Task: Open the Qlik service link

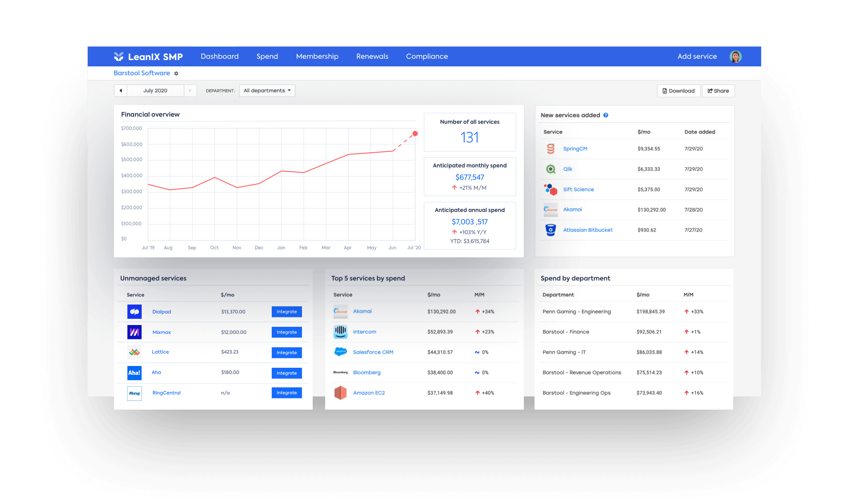Action: (567, 169)
